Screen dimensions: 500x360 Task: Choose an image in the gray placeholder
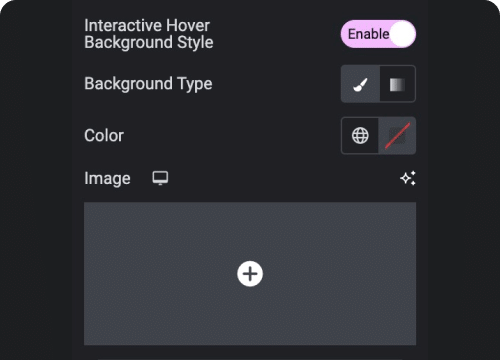tap(250, 274)
